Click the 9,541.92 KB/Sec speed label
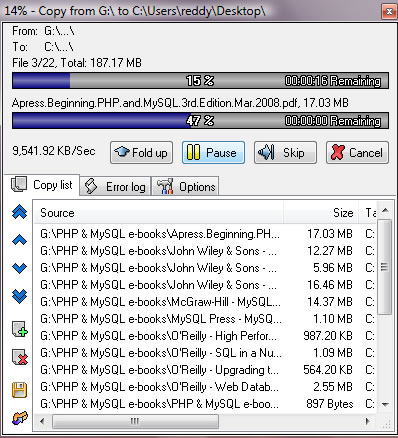 click(54, 151)
